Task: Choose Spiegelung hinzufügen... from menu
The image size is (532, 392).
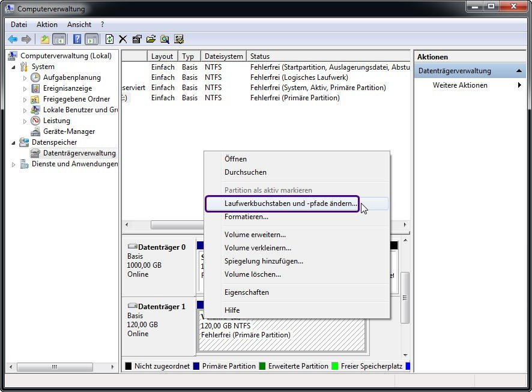Action: 297,261
